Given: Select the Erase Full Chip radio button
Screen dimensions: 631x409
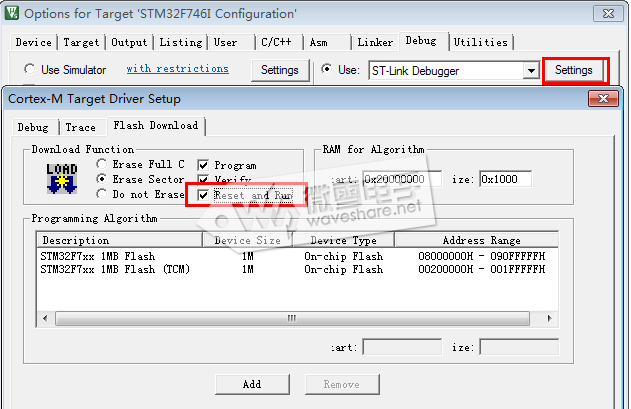Looking at the screenshot, I should (102, 164).
